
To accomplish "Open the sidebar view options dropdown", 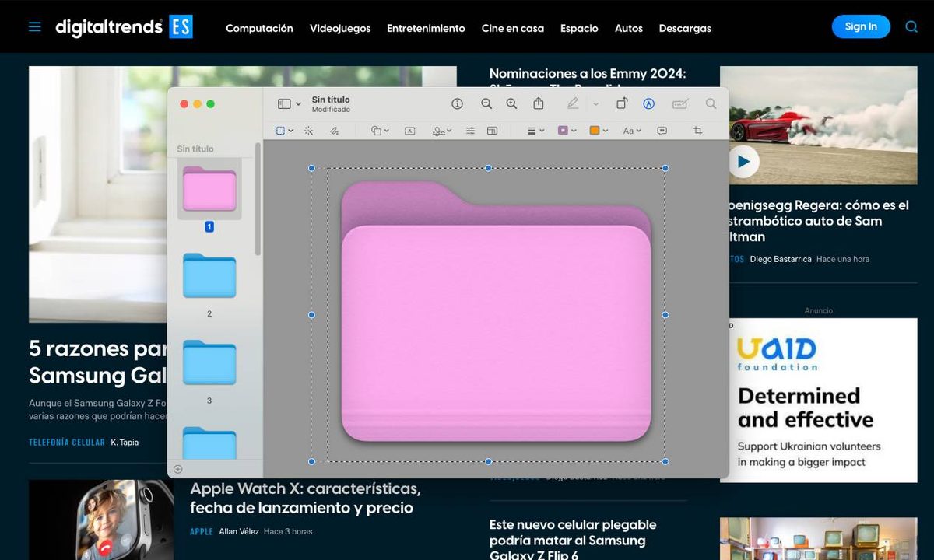I will [286, 103].
